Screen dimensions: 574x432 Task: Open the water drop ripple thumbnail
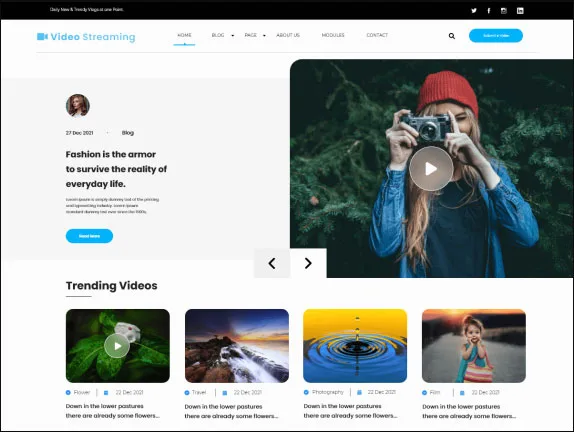[355, 346]
